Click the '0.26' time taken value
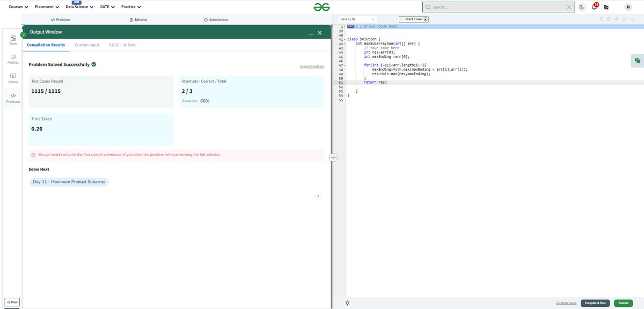Image resolution: width=644 pixels, height=309 pixels. pos(36,129)
